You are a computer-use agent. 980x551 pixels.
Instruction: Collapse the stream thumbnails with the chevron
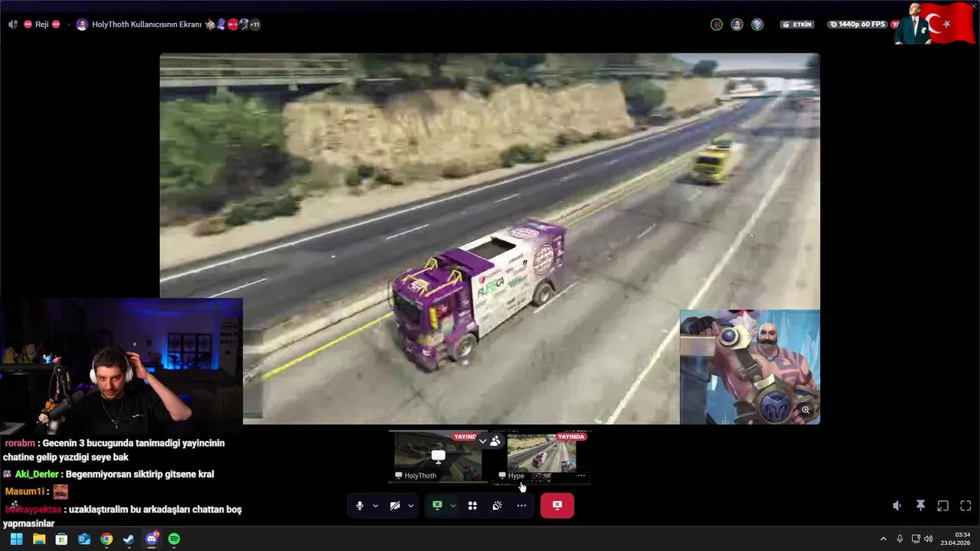click(x=482, y=441)
